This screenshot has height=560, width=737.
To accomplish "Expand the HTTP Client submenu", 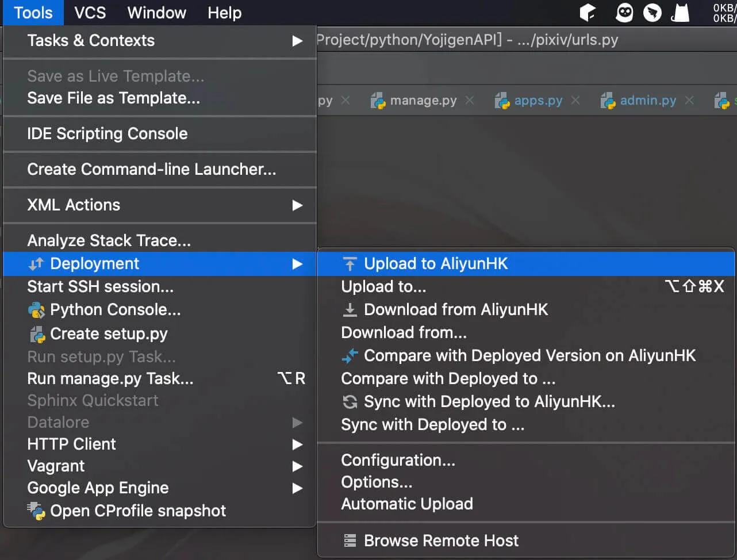I will point(297,444).
